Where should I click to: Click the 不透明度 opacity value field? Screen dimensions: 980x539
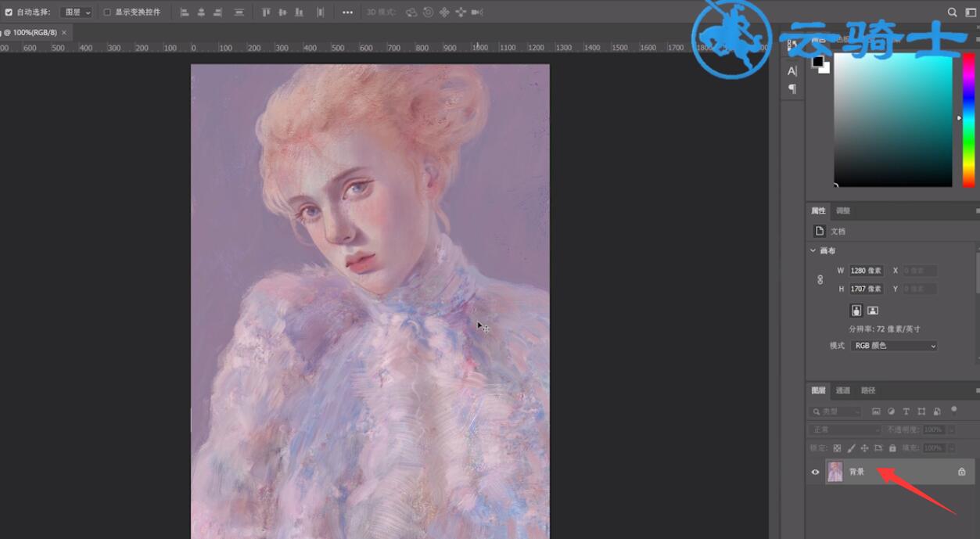tap(933, 429)
